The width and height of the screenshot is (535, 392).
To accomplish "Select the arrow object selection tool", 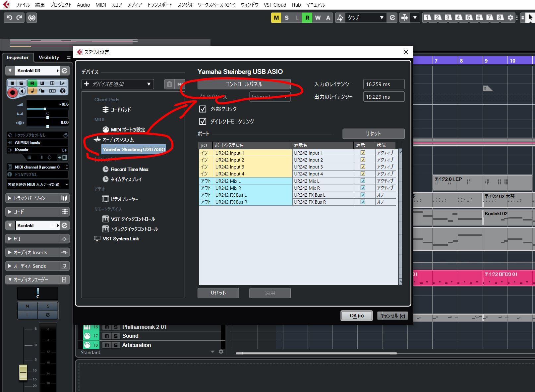I will (x=531, y=18).
